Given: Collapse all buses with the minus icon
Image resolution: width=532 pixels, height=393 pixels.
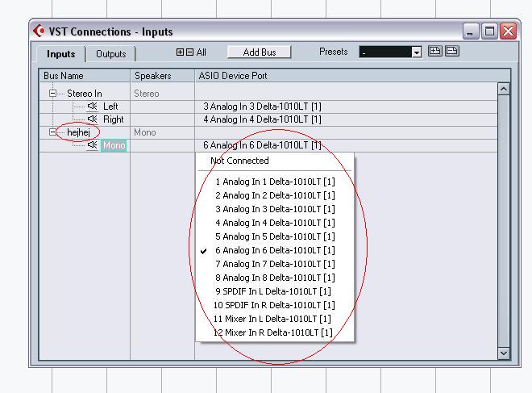Looking at the screenshot, I should (x=190, y=52).
